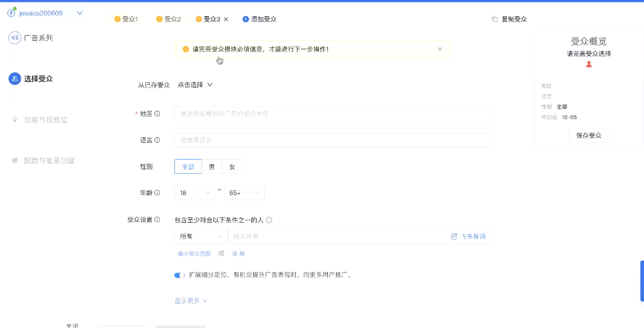The height and width of the screenshot is (328, 644).
Task: Click the 搜索所有 search input field
Action: [x=337, y=237]
